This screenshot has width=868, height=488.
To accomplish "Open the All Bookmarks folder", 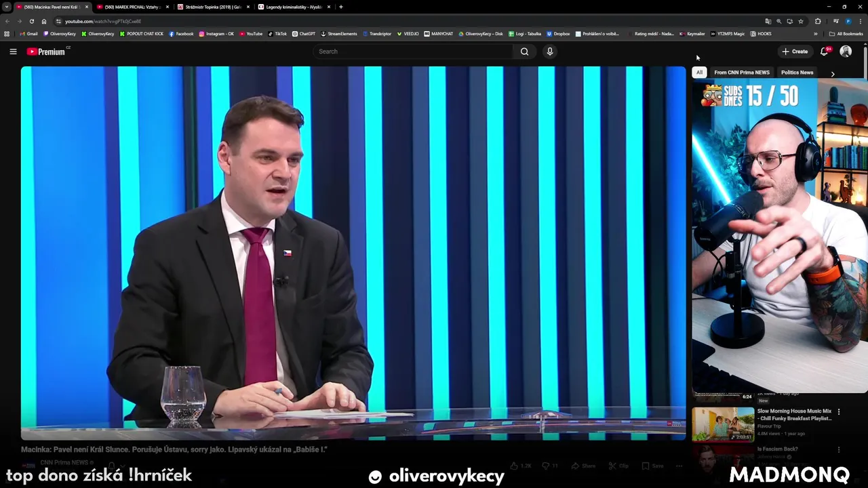I will (x=846, y=34).
